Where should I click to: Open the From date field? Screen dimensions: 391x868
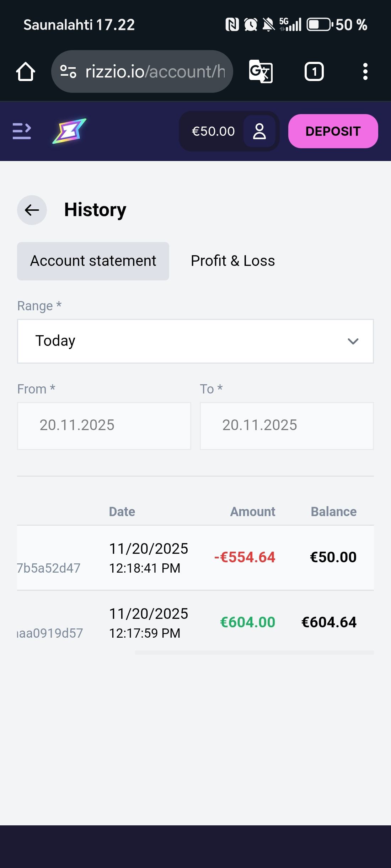pyautogui.click(x=104, y=426)
